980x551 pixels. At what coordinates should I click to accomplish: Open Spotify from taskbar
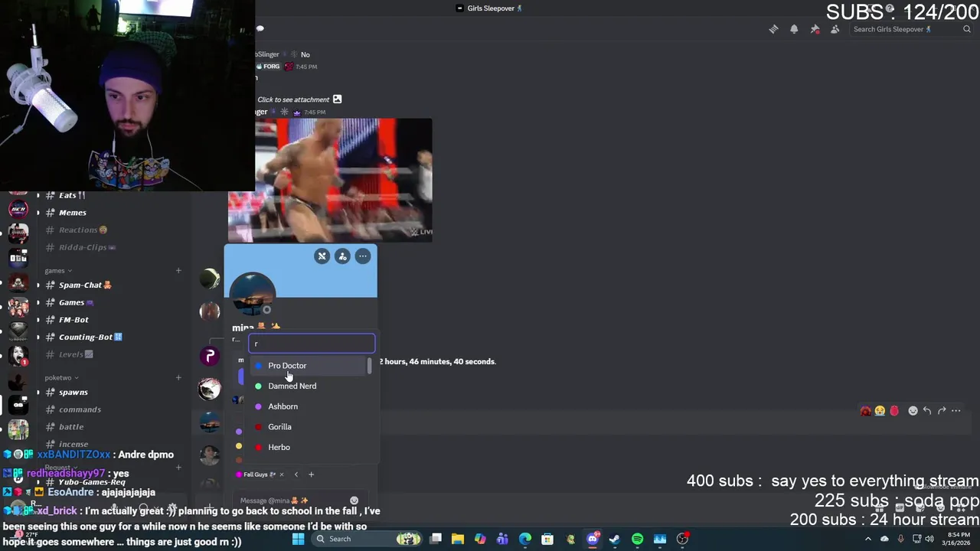(x=637, y=539)
